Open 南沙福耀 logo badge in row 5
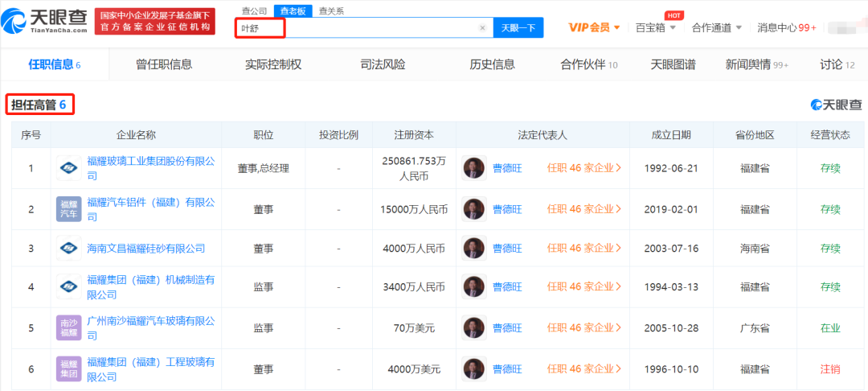The width and height of the screenshot is (868, 391). click(69, 328)
